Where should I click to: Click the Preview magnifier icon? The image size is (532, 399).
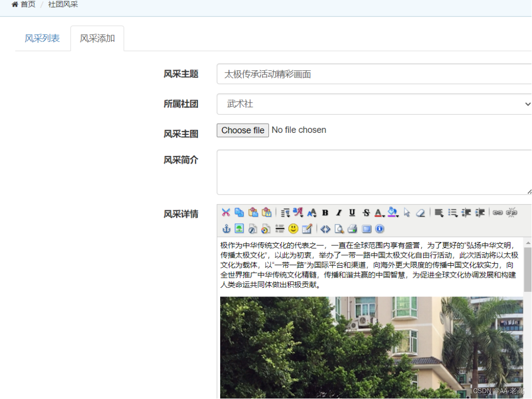(x=339, y=229)
